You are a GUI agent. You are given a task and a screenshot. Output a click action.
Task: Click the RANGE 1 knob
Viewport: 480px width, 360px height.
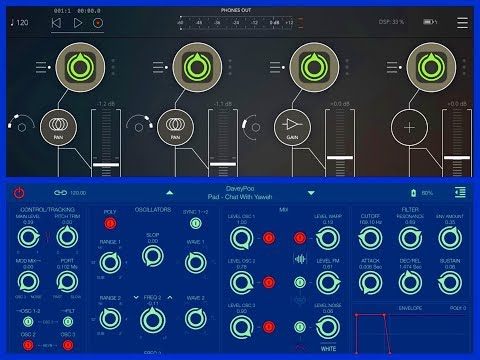110,263
